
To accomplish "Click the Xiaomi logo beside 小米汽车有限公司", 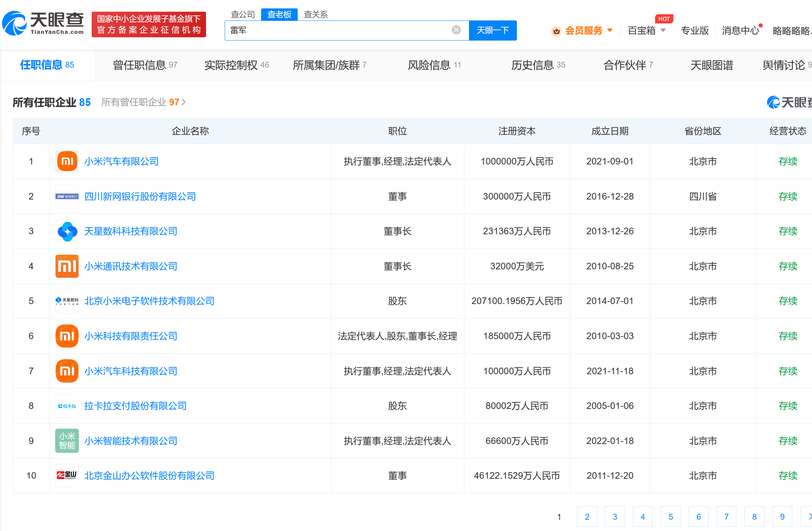I will [67, 161].
